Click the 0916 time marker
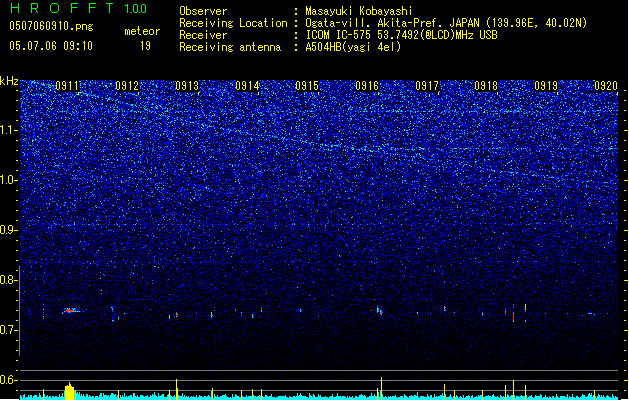This screenshot has height=400, width=629. click(367, 86)
